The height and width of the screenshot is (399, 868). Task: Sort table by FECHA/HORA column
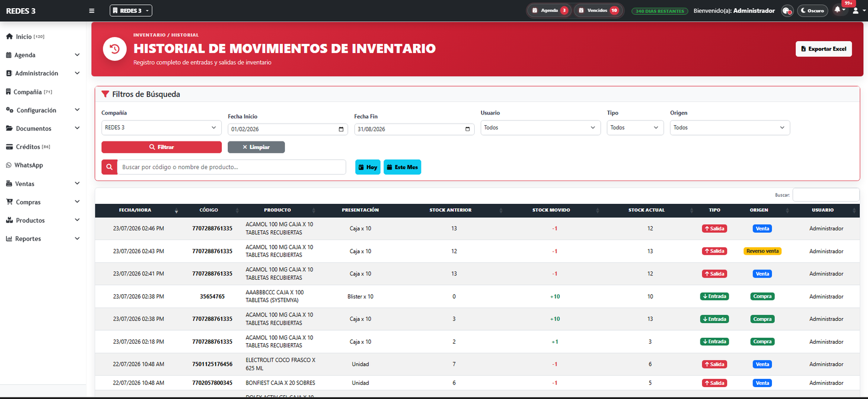[138, 210]
